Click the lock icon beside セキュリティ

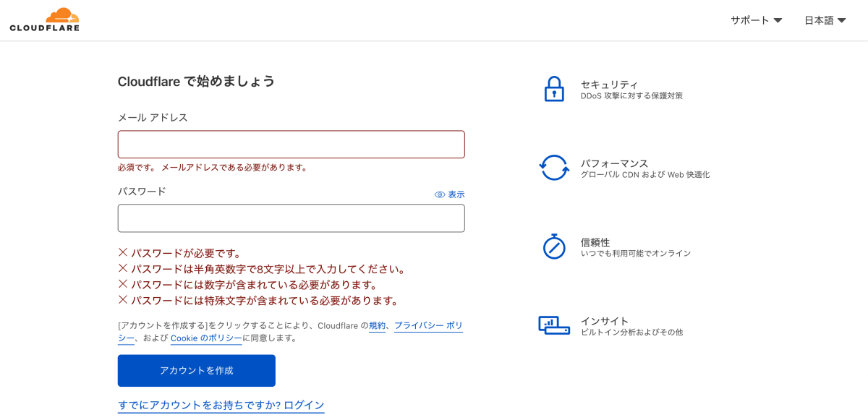[553, 89]
